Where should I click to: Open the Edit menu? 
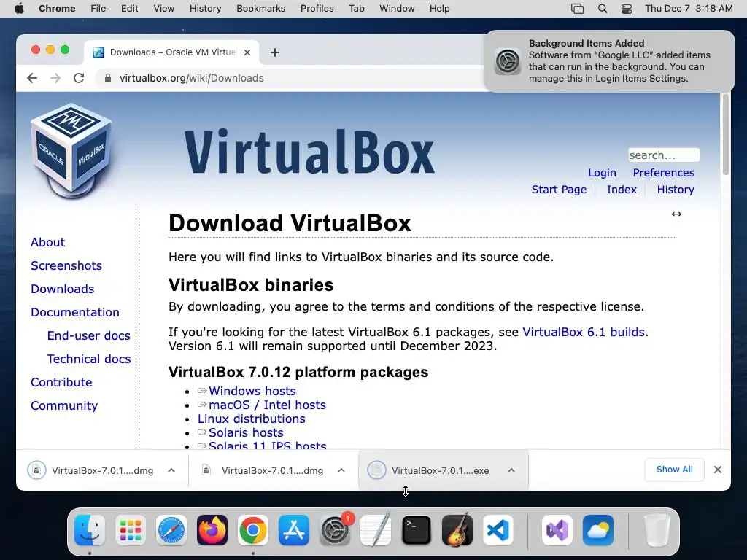129,9
